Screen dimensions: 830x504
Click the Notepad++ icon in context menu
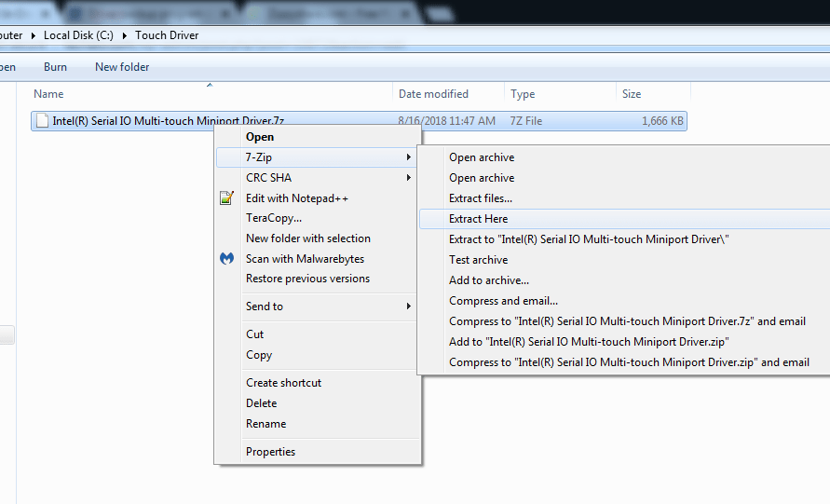[226, 198]
